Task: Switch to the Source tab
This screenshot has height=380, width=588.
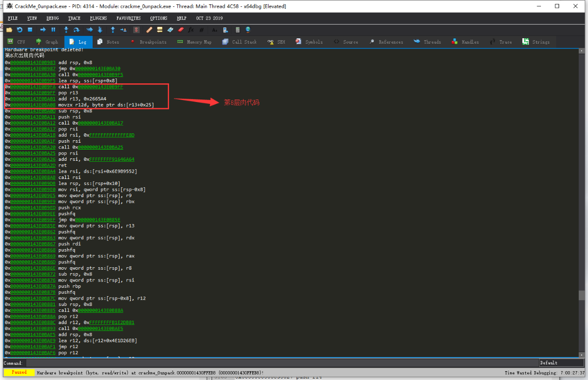Action: pos(346,42)
